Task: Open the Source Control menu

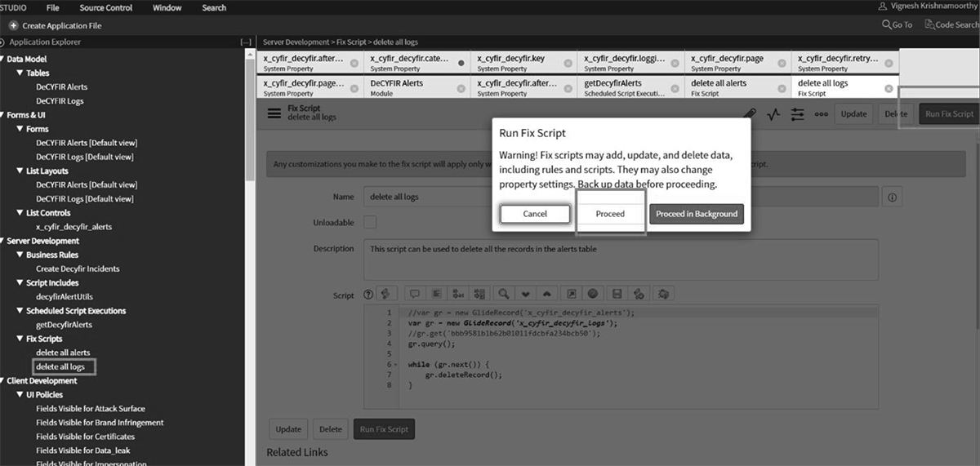Action: point(105,7)
